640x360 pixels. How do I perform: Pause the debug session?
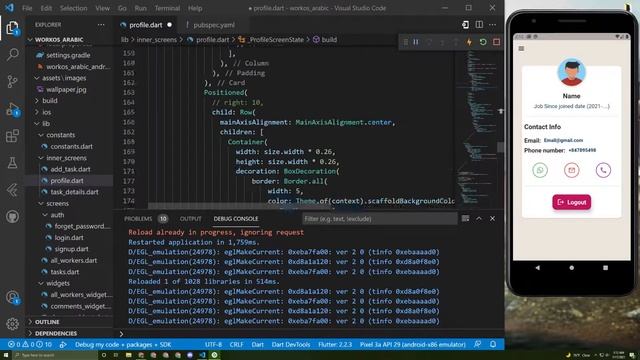click(x=416, y=42)
